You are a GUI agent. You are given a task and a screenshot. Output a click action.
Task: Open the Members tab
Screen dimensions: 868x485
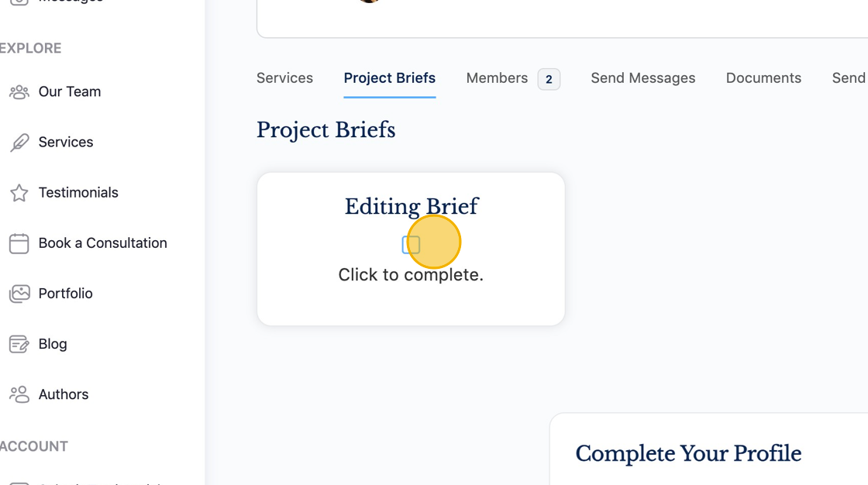coord(497,78)
